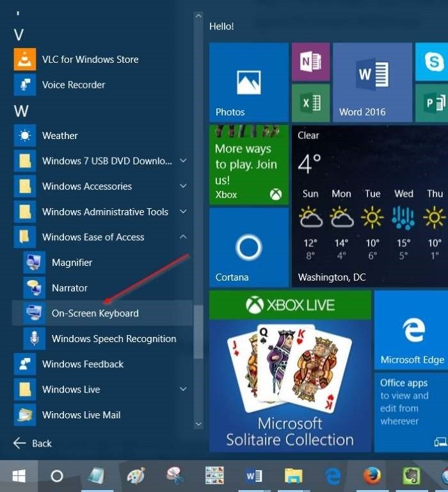Image resolution: width=448 pixels, height=492 pixels.
Task: Go Back to the previous Start view
Action: (33, 443)
